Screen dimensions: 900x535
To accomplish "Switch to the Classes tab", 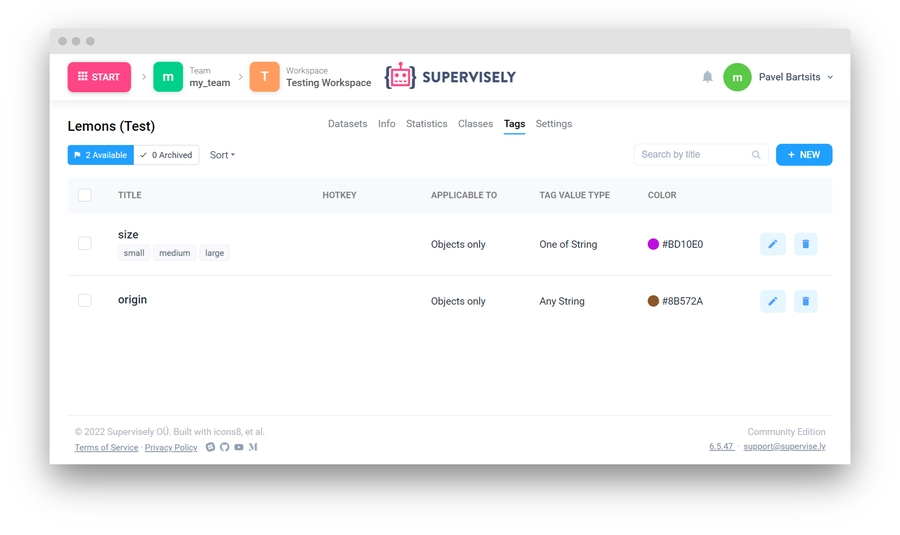I will [x=475, y=124].
